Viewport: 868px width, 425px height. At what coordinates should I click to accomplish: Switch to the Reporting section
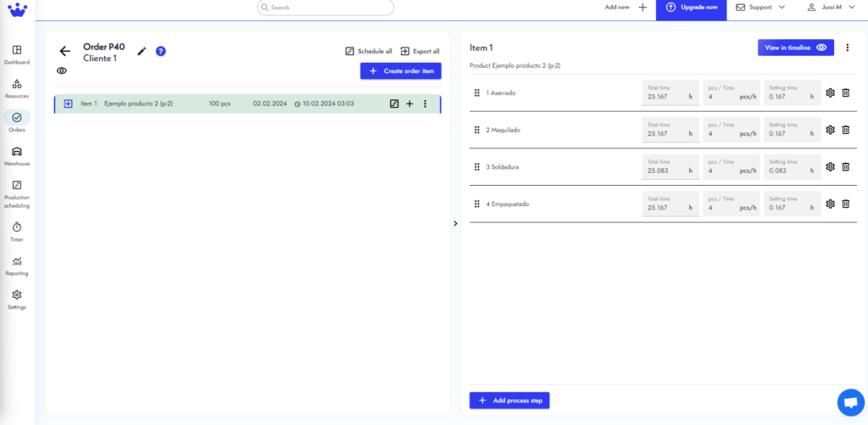pyautogui.click(x=17, y=266)
